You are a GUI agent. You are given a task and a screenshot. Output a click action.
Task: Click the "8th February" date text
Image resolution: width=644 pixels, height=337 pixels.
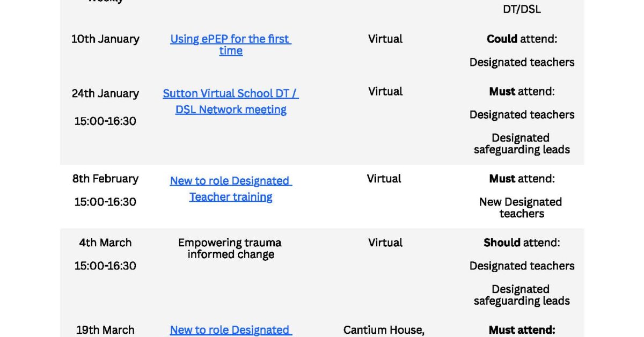105,179
